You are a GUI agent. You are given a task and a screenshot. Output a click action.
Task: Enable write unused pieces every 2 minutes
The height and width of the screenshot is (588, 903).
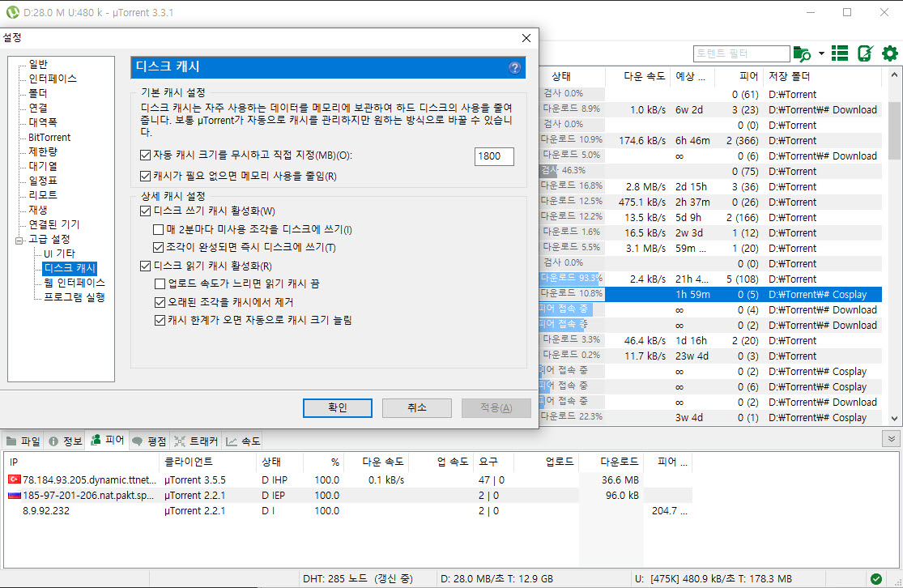tap(159, 230)
